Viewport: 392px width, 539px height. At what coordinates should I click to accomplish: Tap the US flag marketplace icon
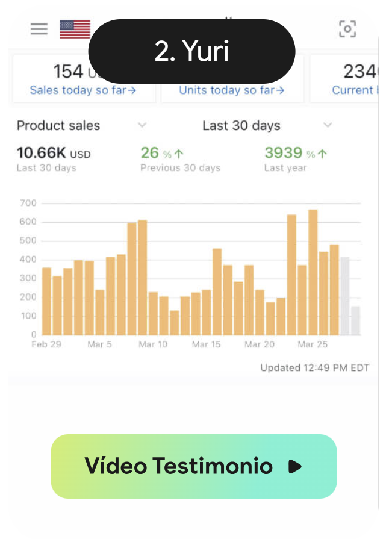point(75,29)
